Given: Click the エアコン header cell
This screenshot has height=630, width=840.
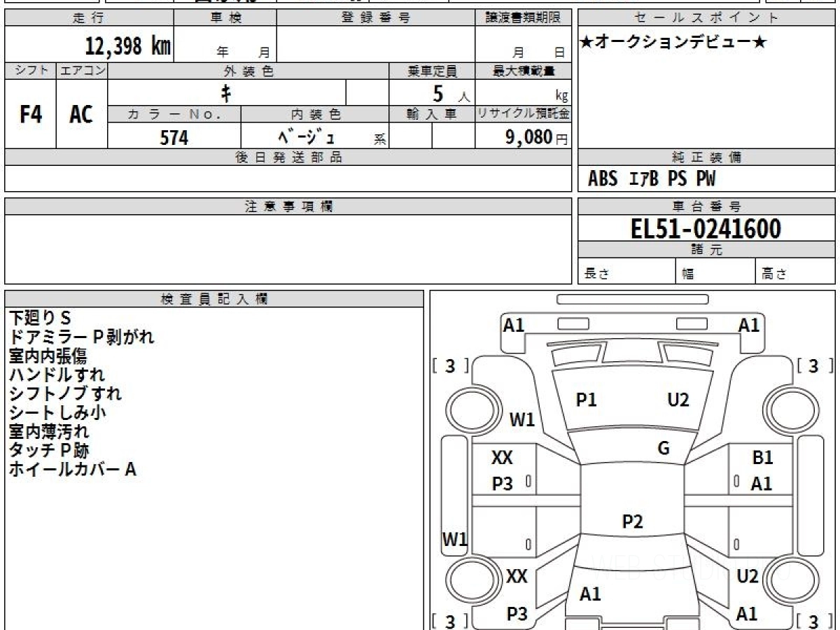Looking at the screenshot, I should click(82, 71).
